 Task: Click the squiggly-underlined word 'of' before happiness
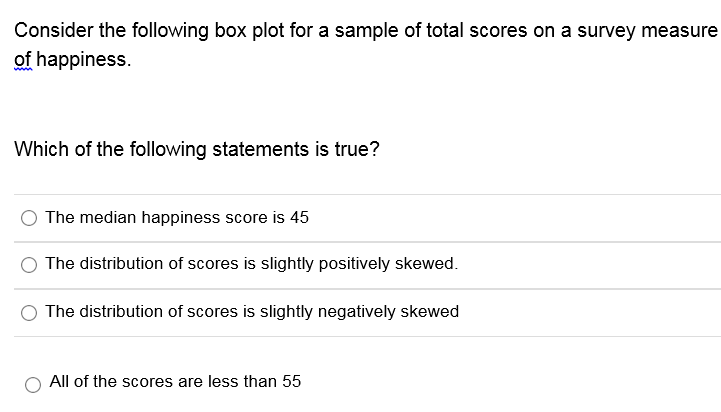(23, 60)
